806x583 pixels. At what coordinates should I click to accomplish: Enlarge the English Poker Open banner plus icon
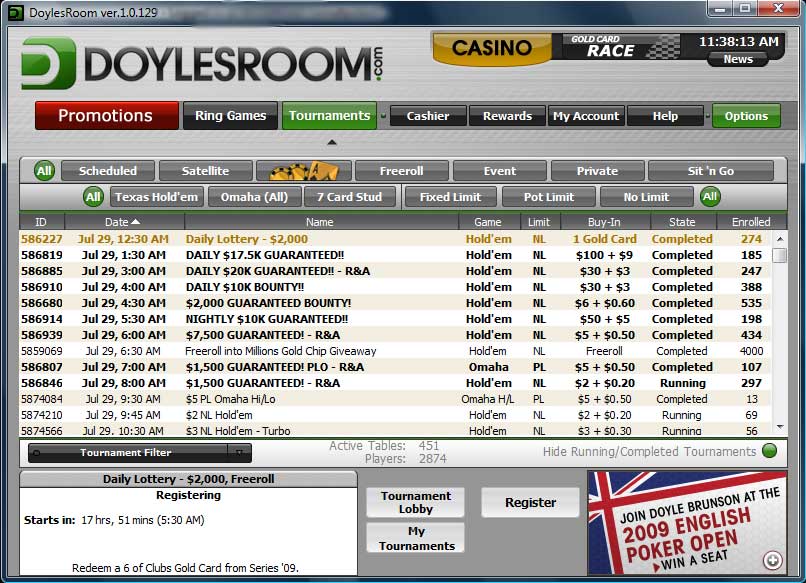(x=773, y=560)
